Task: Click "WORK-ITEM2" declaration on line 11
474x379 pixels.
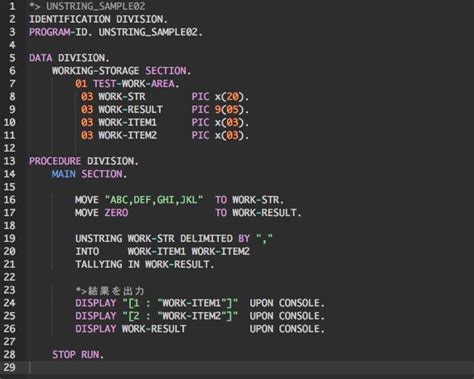Action: (x=127, y=135)
